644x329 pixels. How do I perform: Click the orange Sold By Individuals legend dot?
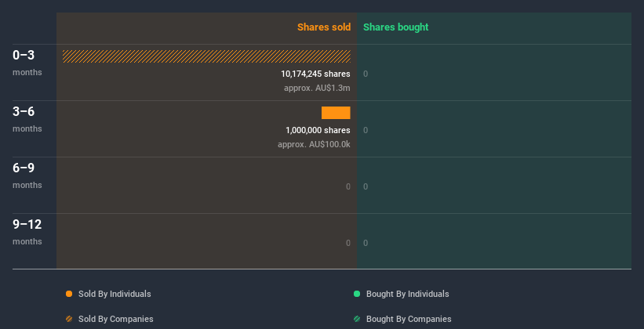pos(69,294)
